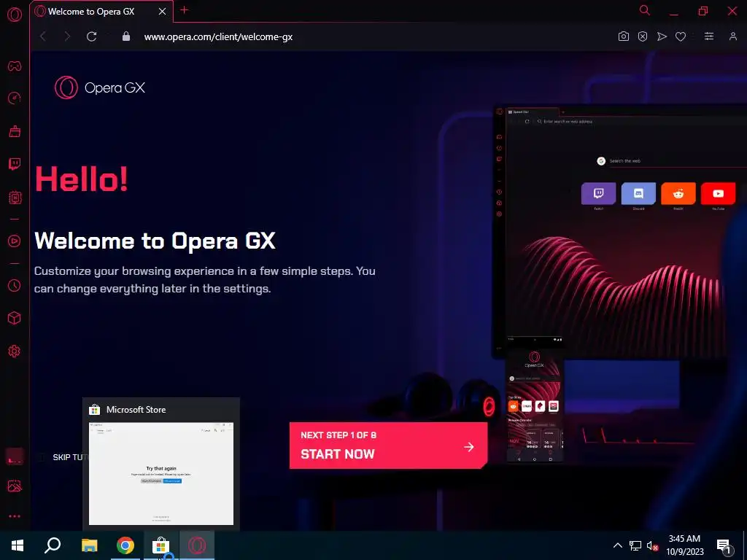Viewport: 747px width, 560px height.
Task: Open the profile account icon
Action: [732, 36]
